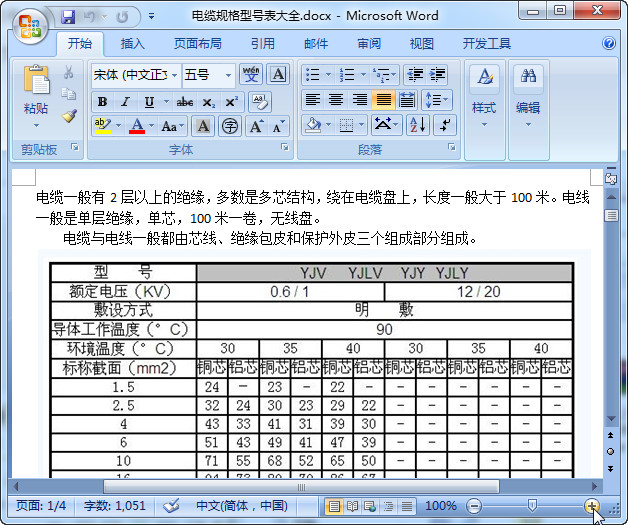Toggle superscript formatting
Image resolution: width=628 pixels, height=525 pixels.
point(231,102)
